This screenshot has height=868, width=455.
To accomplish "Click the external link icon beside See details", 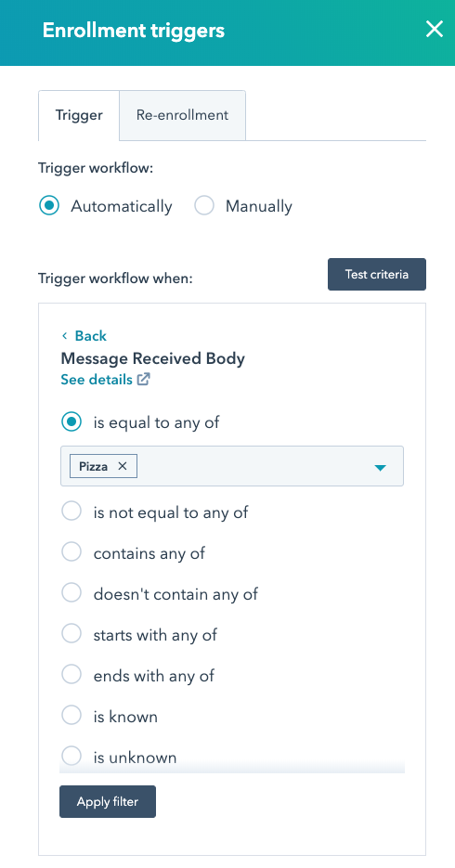I will pyautogui.click(x=144, y=380).
